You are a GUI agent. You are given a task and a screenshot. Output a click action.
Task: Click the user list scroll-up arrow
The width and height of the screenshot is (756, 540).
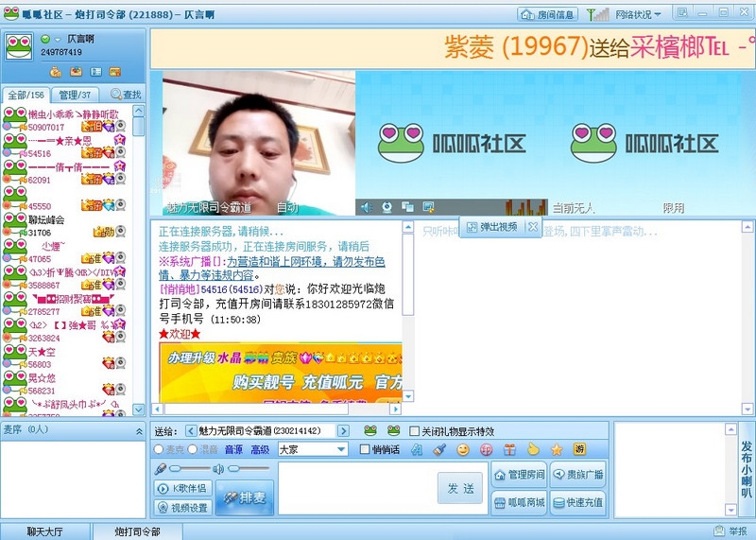tap(138, 111)
